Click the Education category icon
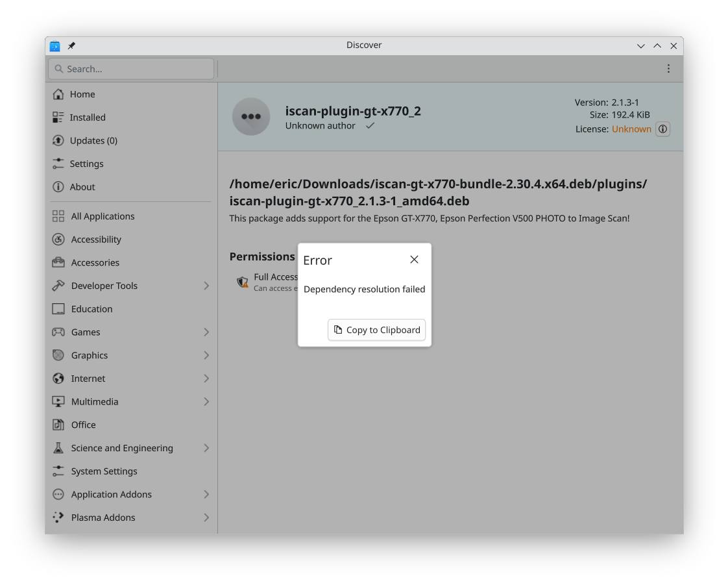The width and height of the screenshot is (728, 587). click(x=58, y=309)
